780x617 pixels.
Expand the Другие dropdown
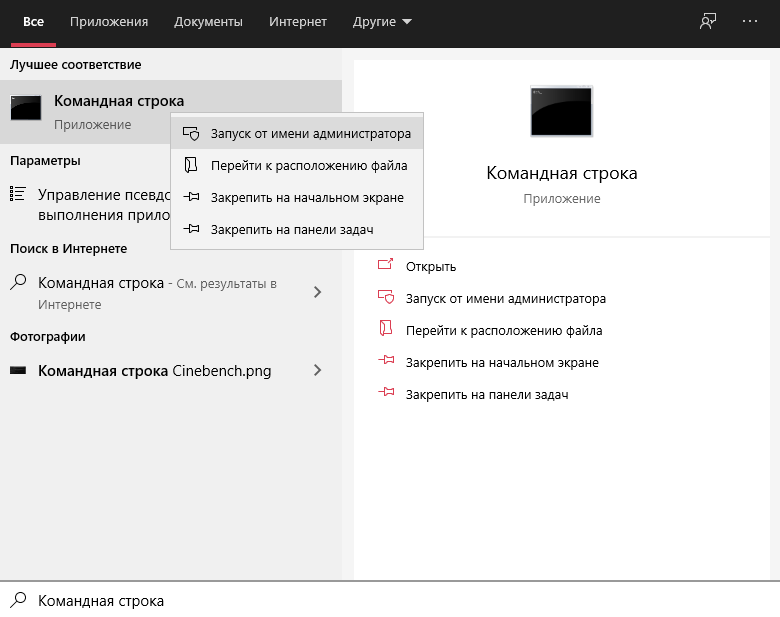pos(382,22)
